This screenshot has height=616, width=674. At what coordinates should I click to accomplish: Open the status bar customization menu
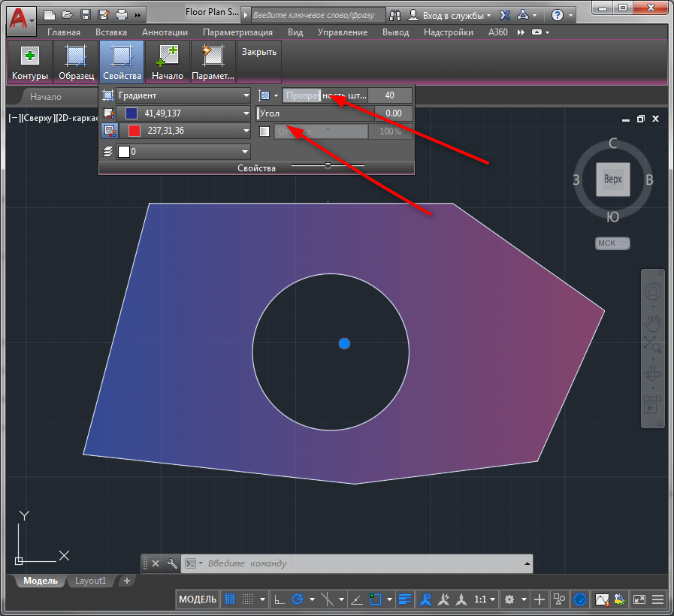pos(657,599)
